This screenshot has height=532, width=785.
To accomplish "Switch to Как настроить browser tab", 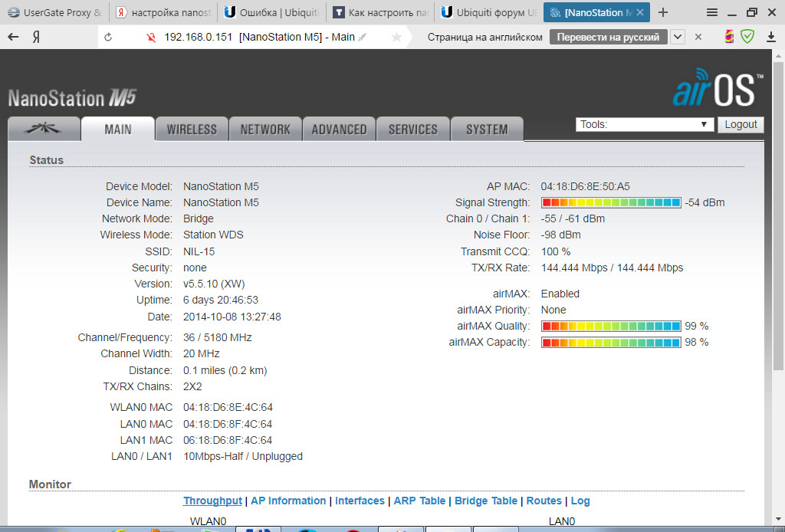I will point(380,12).
